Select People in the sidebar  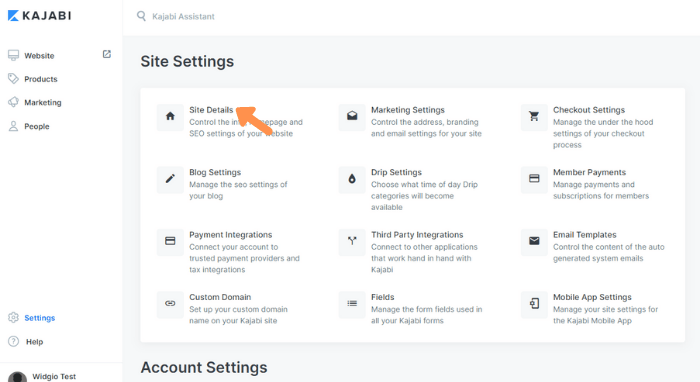(37, 127)
